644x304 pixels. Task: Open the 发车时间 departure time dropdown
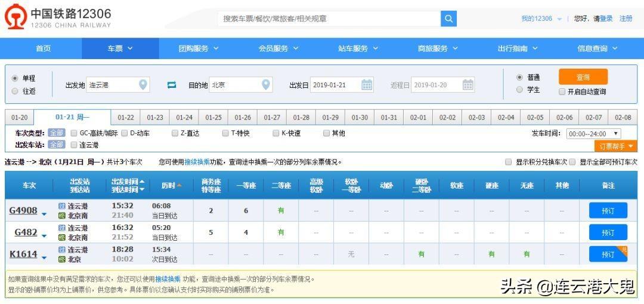593,134
